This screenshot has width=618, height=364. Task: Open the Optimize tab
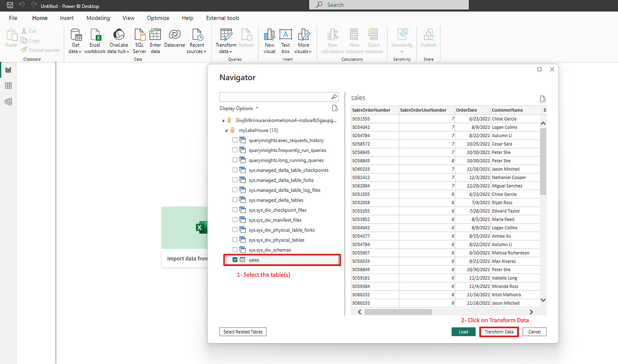click(x=158, y=18)
